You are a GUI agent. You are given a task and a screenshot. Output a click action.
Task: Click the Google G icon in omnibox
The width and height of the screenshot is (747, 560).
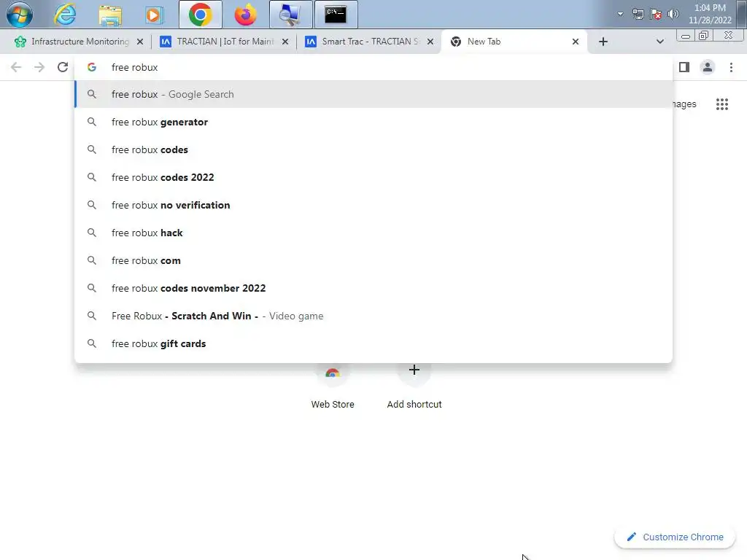pyautogui.click(x=92, y=67)
